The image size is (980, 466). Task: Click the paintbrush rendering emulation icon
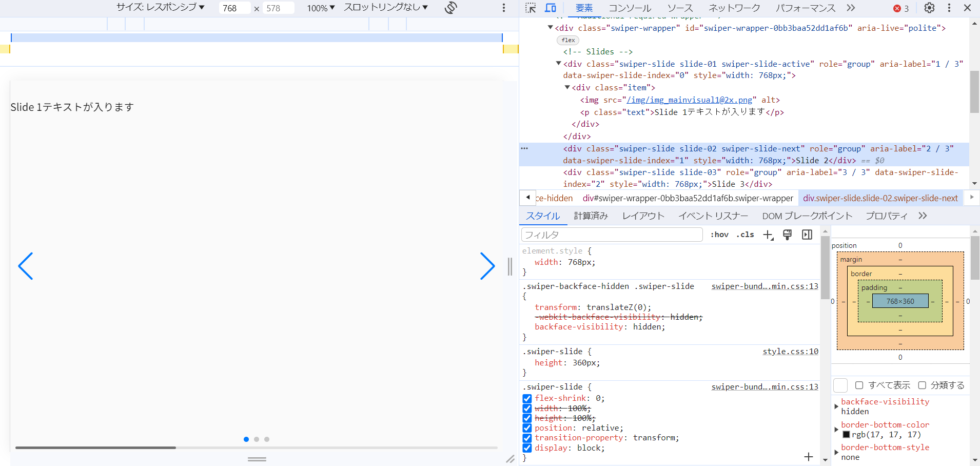tap(787, 235)
